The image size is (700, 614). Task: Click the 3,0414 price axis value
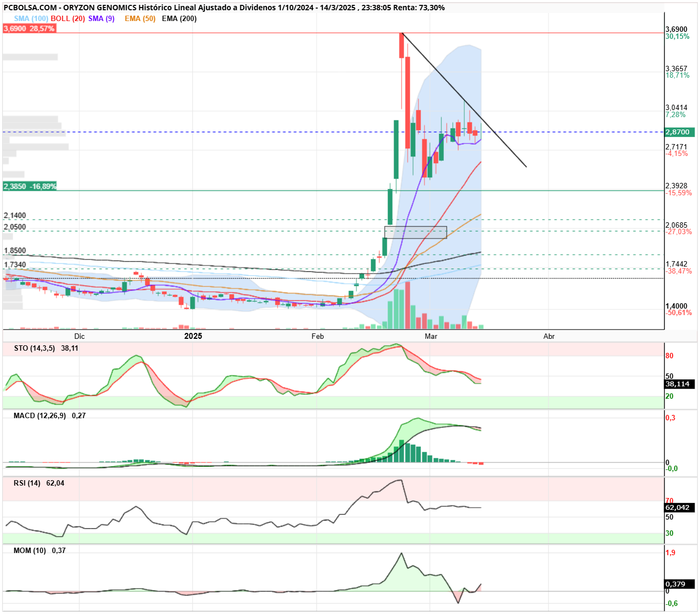[x=677, y=108]
